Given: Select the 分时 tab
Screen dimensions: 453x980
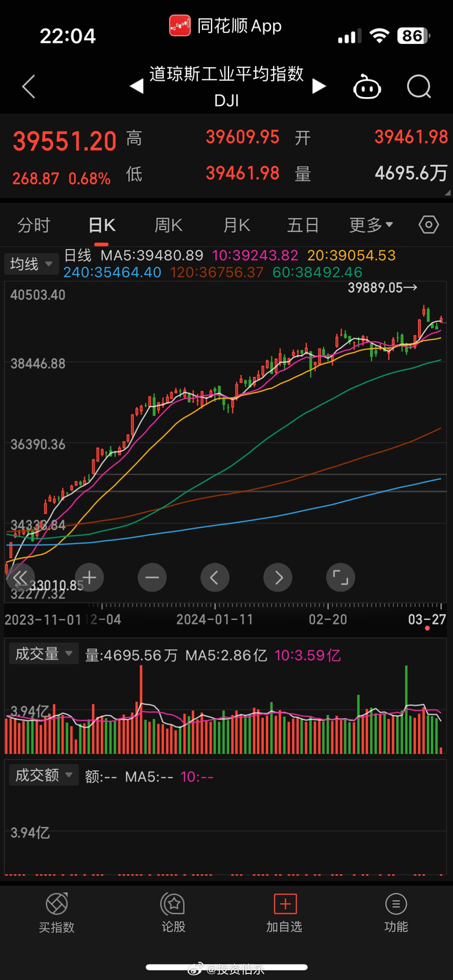Looking at the screenshot, I should [x=34, y=225].
